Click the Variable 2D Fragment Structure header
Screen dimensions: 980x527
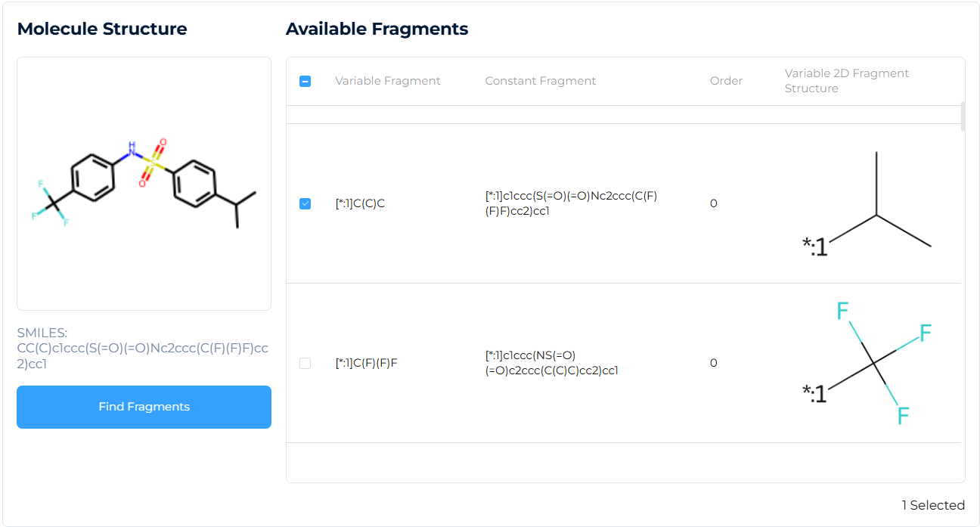(846, 81)
